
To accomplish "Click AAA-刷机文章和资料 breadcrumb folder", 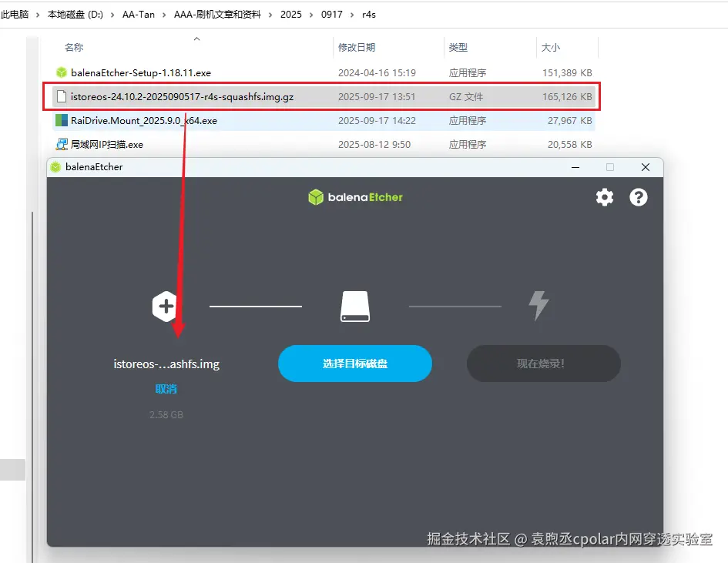I will (217, 15).
